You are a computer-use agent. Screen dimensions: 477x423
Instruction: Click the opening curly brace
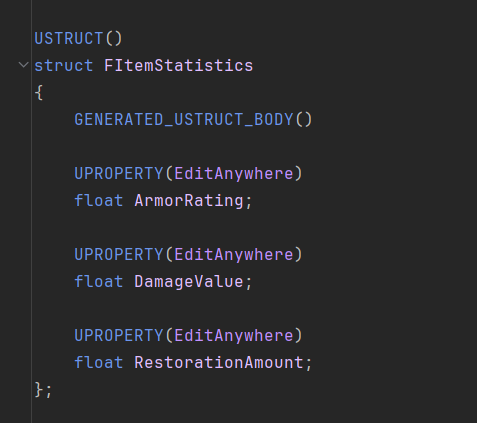pyautogui.click(x=39, y=92)
